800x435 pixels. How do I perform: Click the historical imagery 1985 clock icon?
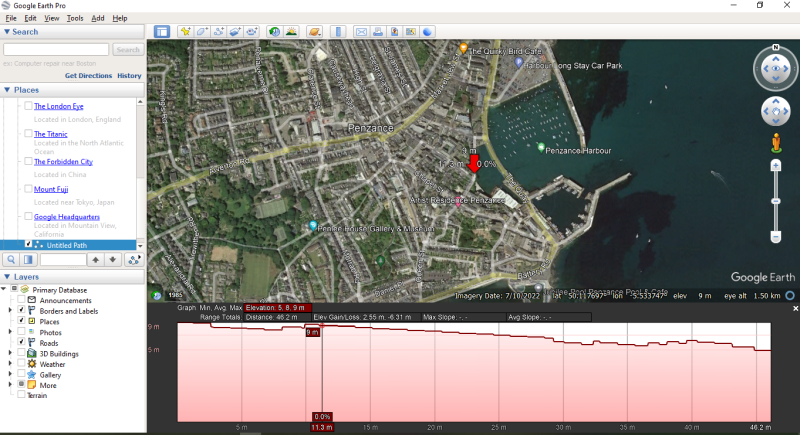click(x=157, y=295)
